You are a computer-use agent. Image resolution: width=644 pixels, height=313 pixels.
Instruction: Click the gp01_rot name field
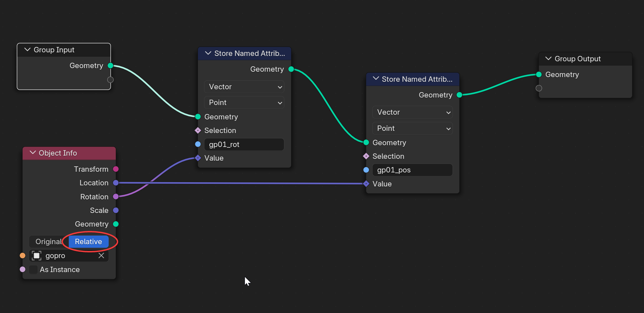[244, 144]
